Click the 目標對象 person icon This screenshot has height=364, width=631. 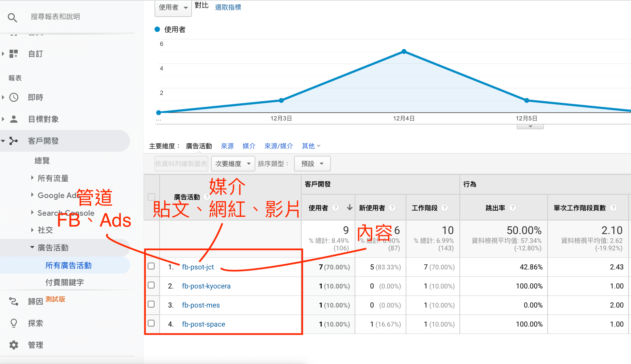(14, 119)
